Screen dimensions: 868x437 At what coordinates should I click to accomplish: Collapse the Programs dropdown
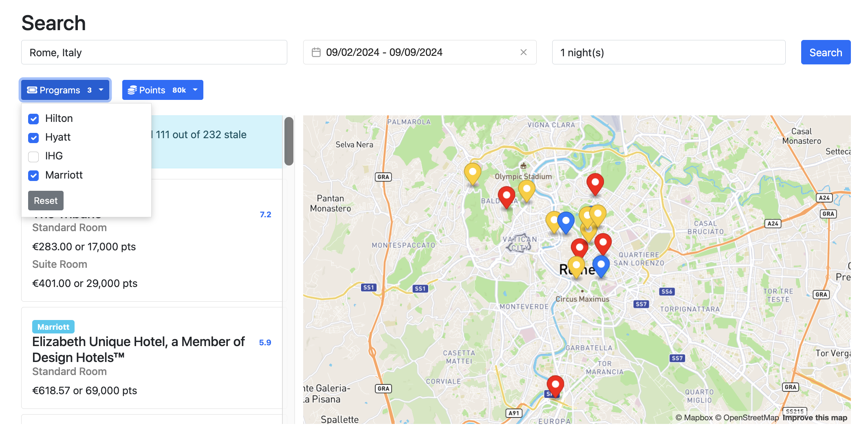coord(65,90)
